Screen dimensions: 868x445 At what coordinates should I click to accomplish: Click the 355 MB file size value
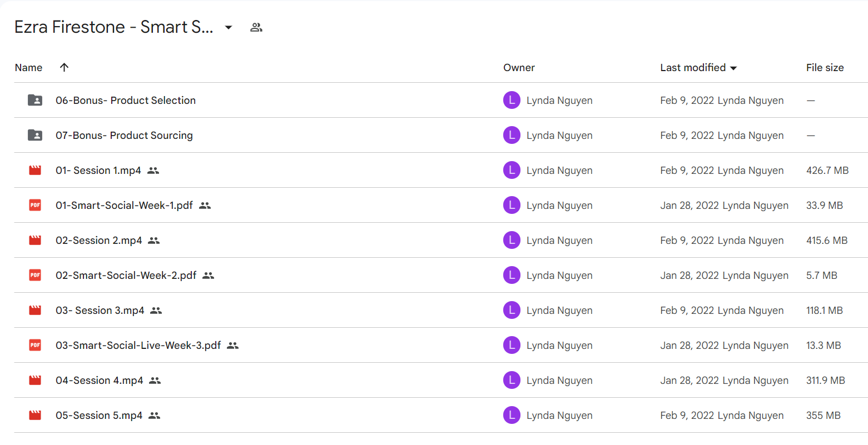pos(824,416)
